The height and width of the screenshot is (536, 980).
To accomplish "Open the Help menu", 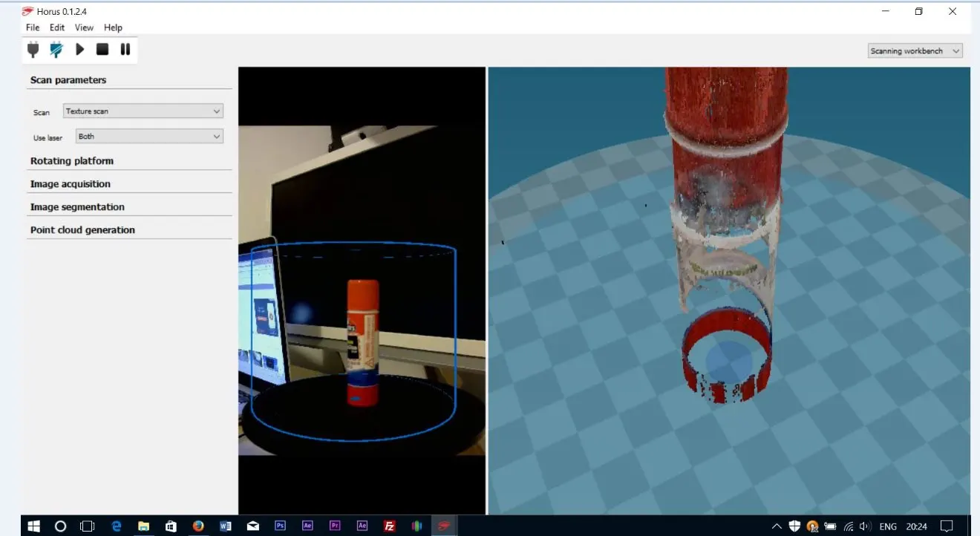I will (113, 27).
